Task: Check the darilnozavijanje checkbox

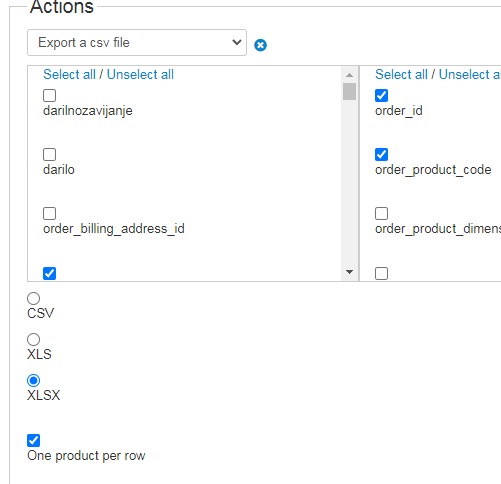Action: click(x=49, y=96)
